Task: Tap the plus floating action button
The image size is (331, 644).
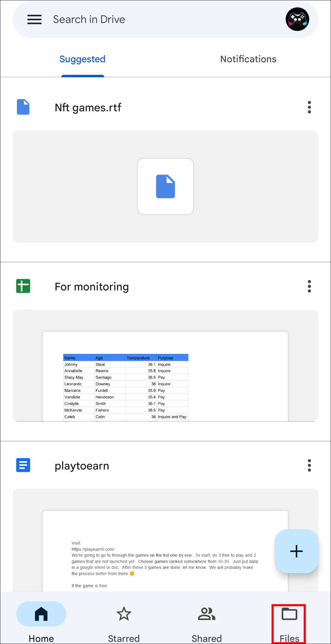Action: pos(296,551)
